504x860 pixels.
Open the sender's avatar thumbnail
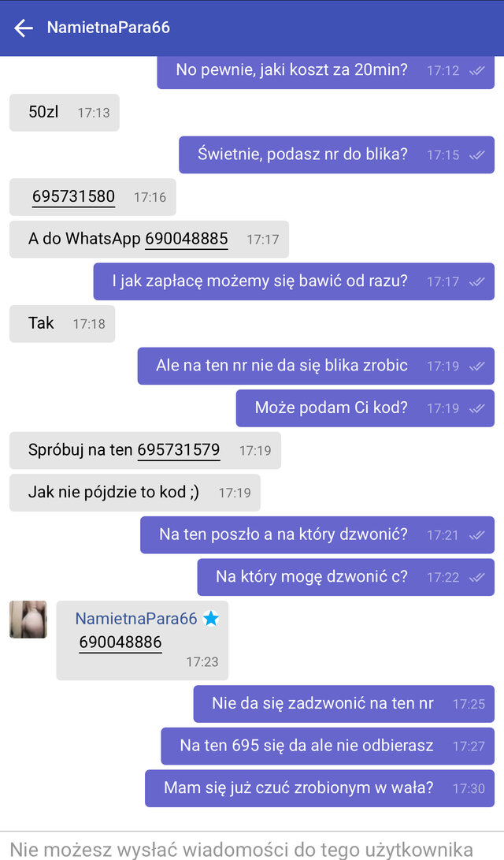(28, 620)
